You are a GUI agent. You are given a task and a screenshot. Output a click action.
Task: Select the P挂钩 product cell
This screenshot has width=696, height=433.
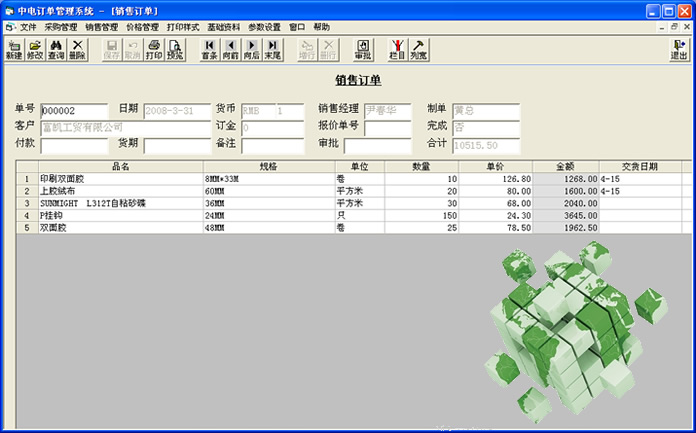pos(121,216)
